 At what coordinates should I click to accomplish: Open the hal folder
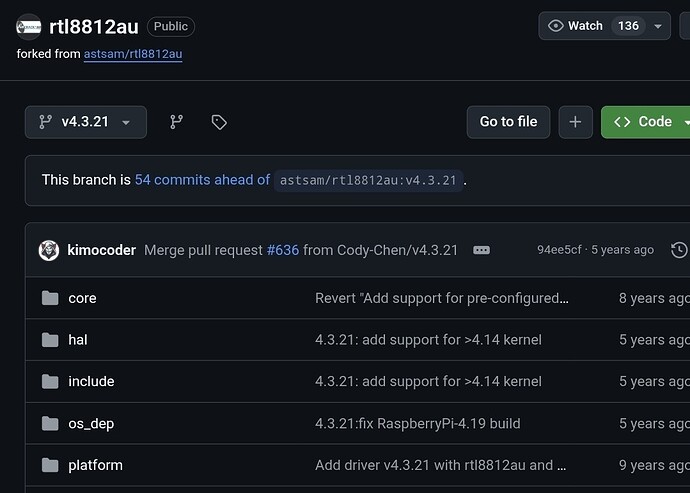[x=78, y=340]
